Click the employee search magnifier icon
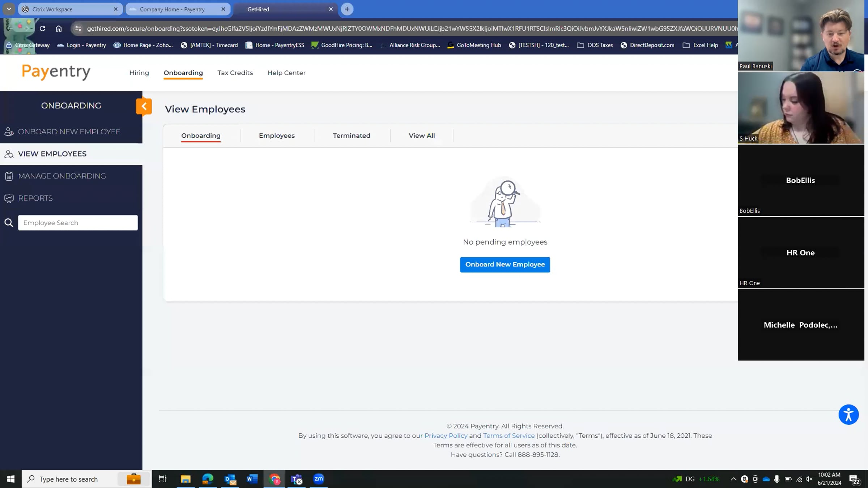The width and height of the screenshot is (868, 488). [9, 223]
